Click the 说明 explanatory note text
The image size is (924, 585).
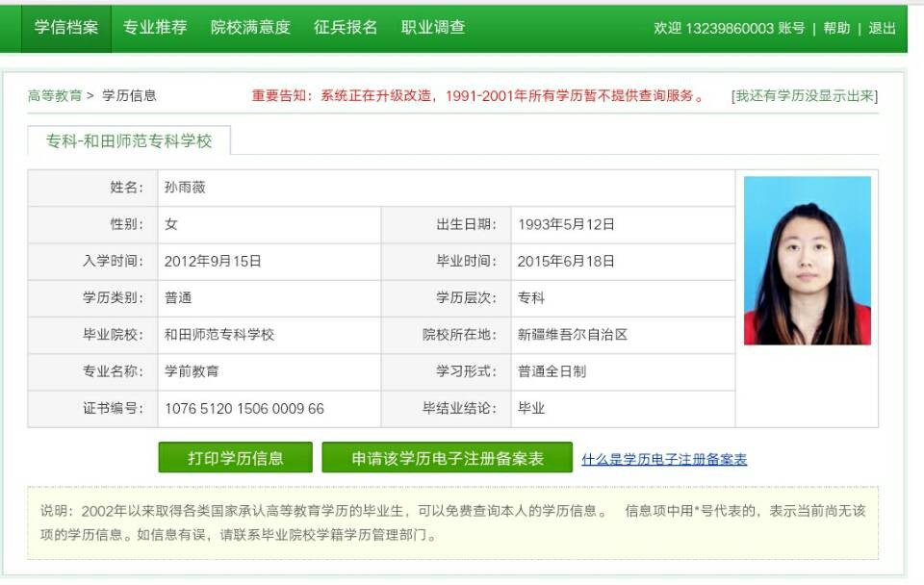452,522
